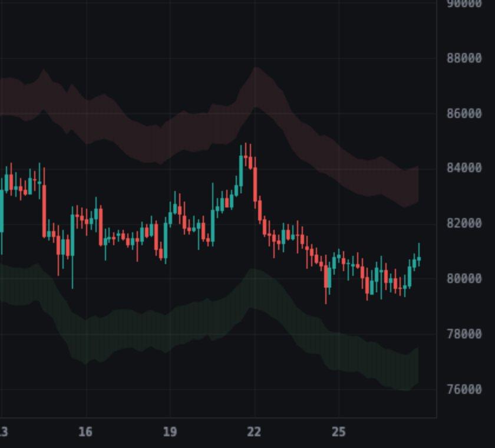
Task: Click the 84000 price axis label
Action: [464, 168]
